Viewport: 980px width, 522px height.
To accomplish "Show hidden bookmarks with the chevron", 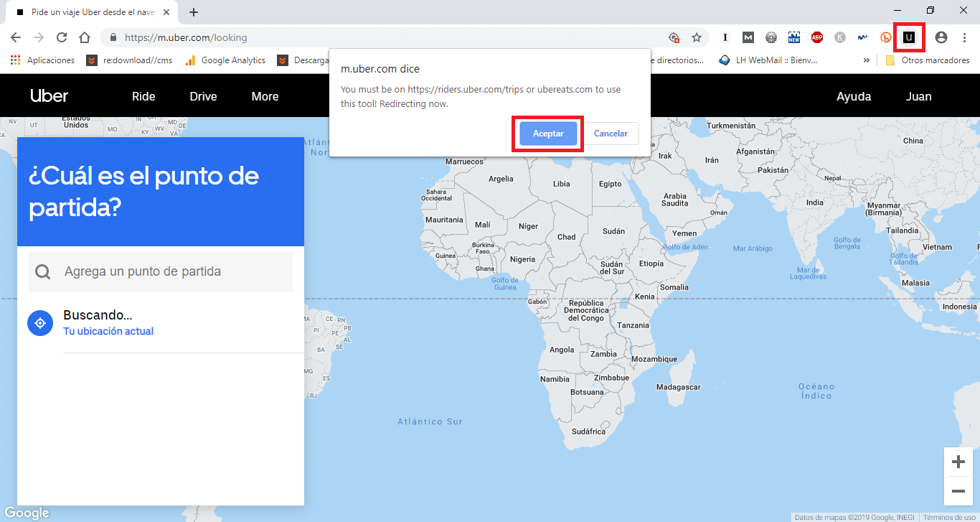I will tap(866, 60).
